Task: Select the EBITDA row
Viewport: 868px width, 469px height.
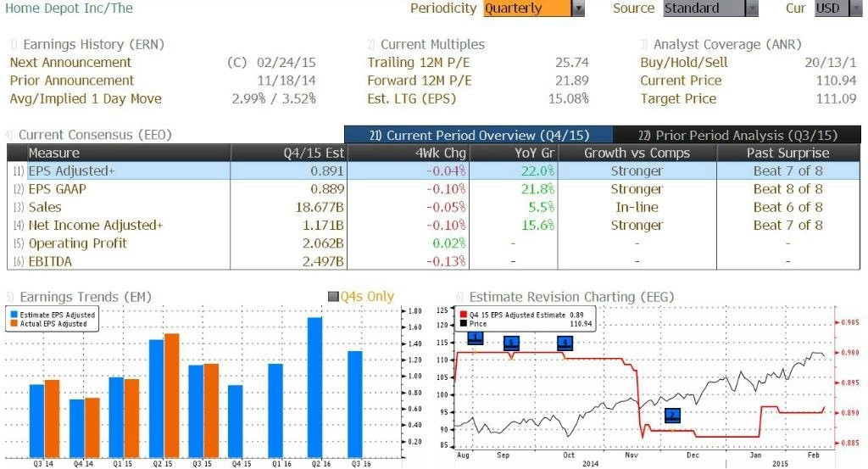Action: 433,261
